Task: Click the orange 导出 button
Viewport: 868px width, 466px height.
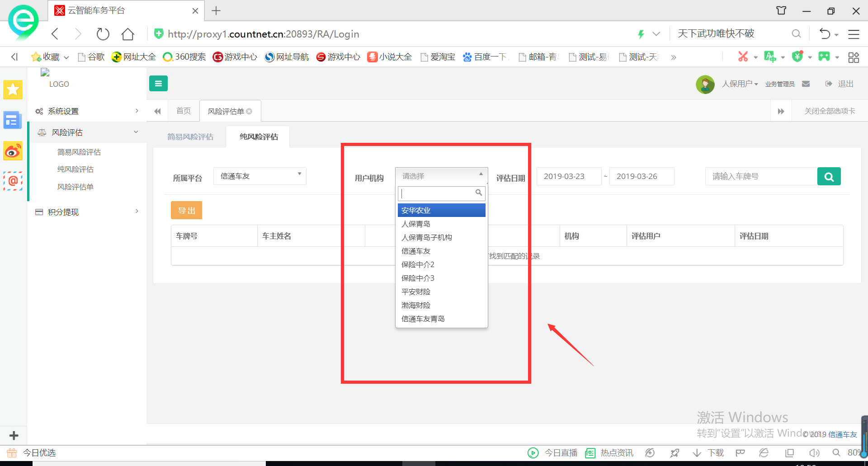Action: (186, 211)
